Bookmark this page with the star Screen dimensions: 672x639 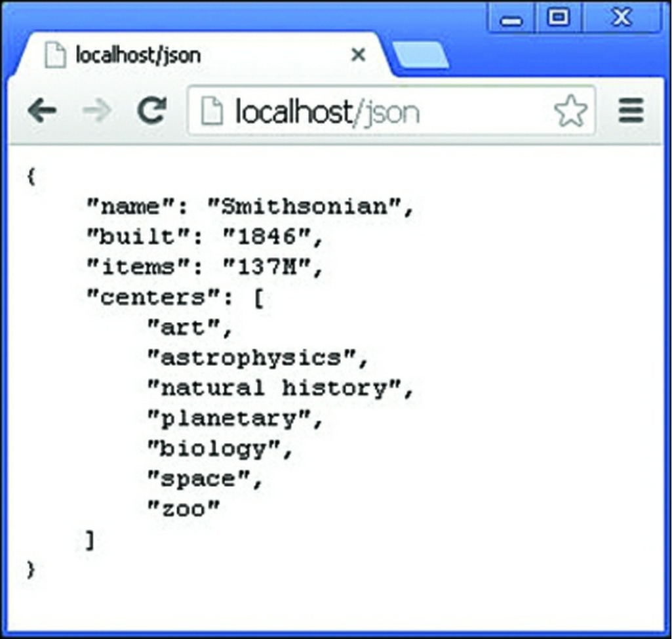point(570,111)
